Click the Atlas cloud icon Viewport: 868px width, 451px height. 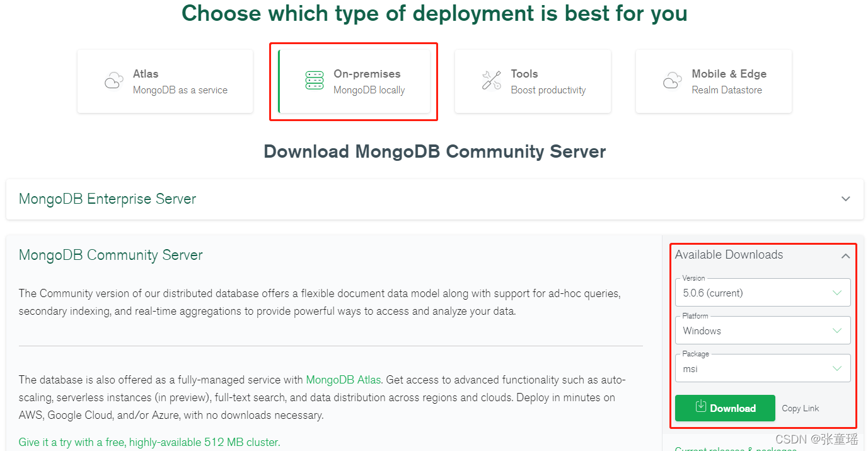113,81
